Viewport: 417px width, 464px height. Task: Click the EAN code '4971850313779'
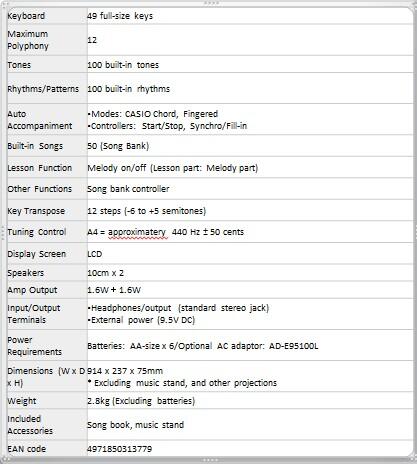click(x=119, y=449)
